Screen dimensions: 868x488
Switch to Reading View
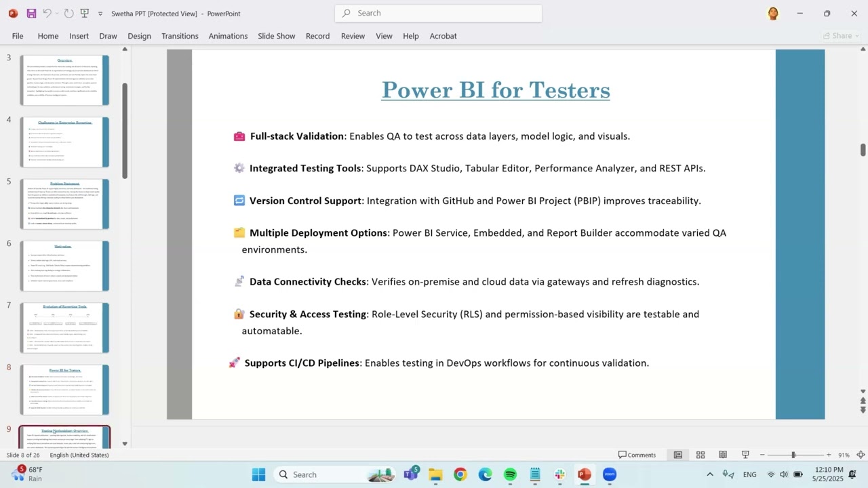[723, 455]
